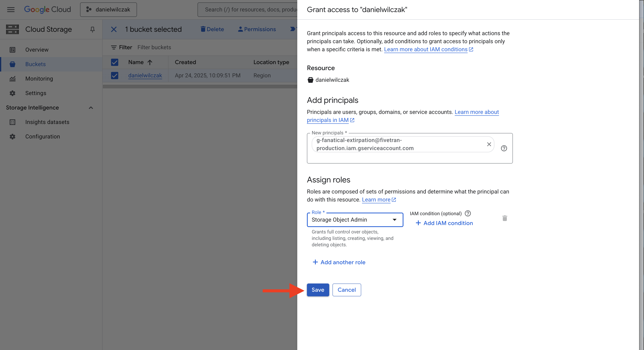Delete the role with the trash icon
Screen dimensions: 644x350
(505, 219)
